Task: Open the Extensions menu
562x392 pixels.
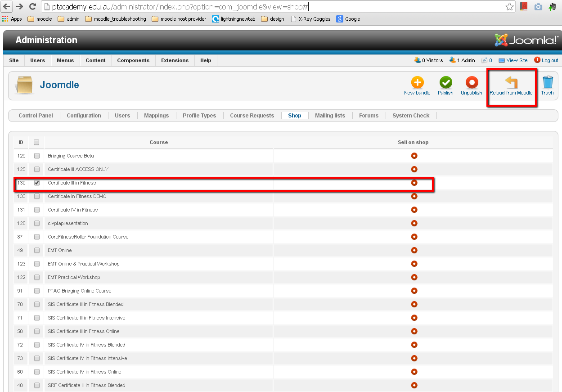Action: [175, 60]
